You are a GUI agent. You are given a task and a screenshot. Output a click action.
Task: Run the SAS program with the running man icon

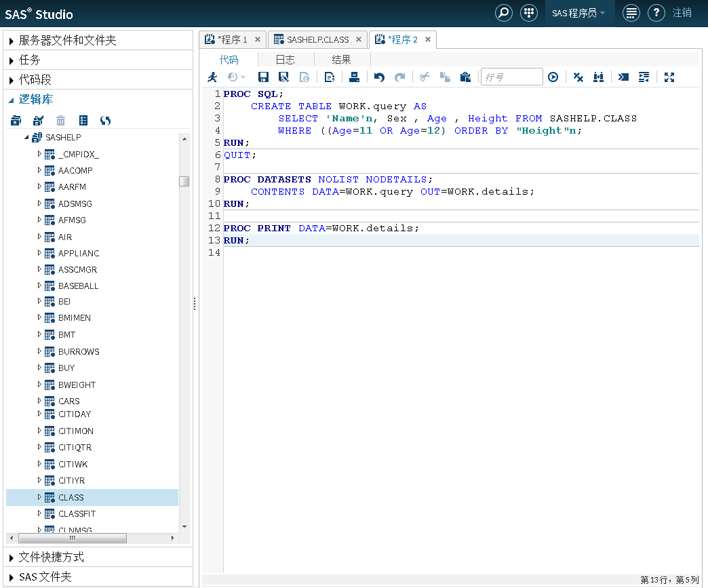[212, 77]
